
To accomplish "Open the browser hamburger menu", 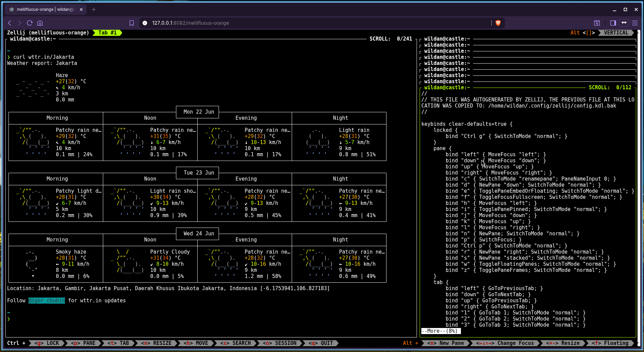I will click(635, 23).
